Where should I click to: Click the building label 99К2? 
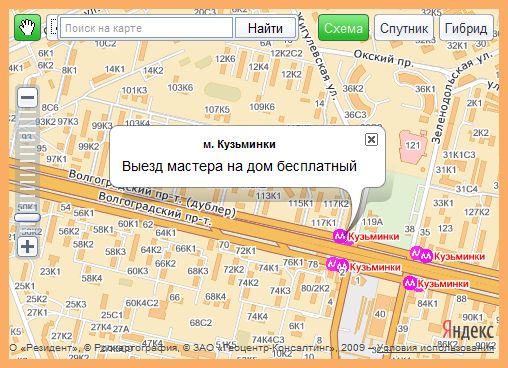click(x=89, y=146)
